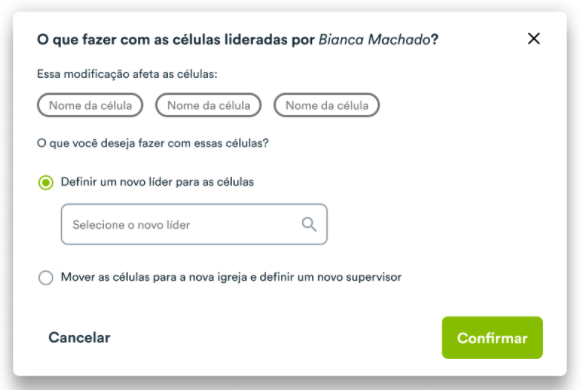Focus the 'Selecione o novo líder' field

click(x=194, y=224)
